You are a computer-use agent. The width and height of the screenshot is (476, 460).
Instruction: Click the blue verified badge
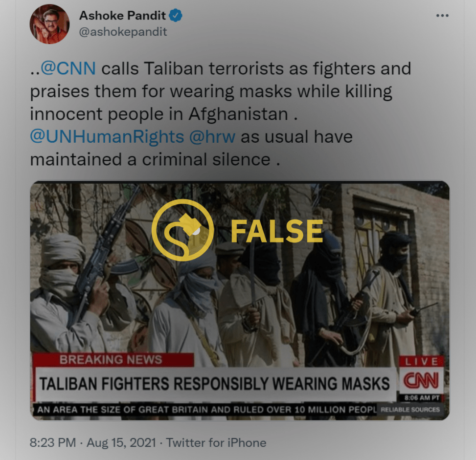point(176,16)
